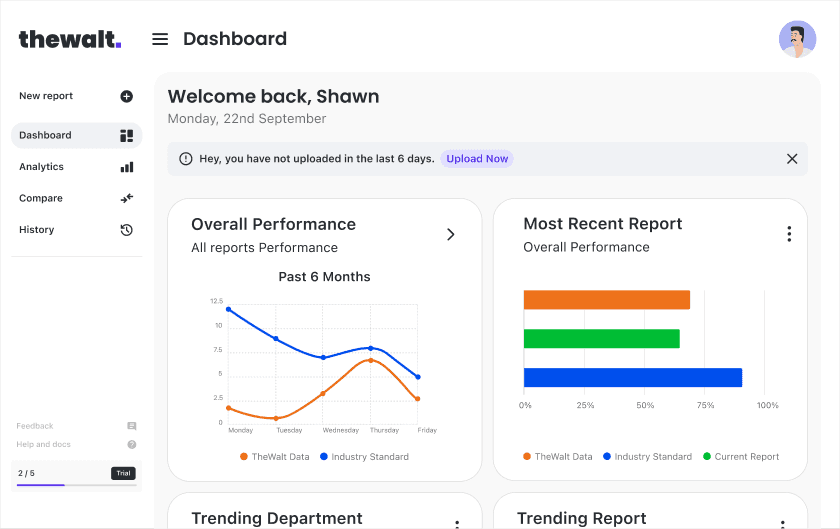Click the Welcome back, Shawn heading

click(x=273, y=96)
